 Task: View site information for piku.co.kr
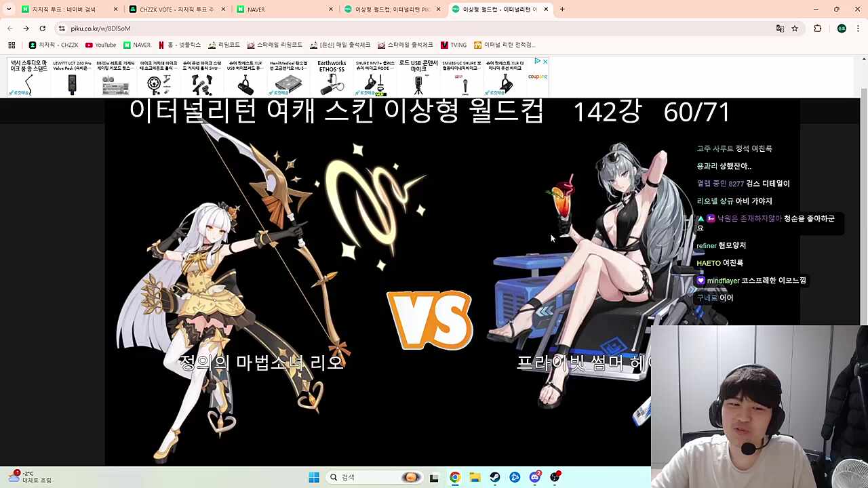point(62,28)
